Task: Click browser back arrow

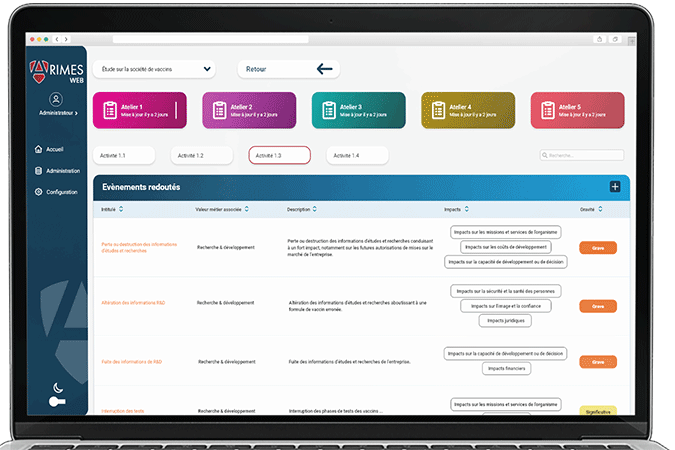Action: (57, 39)
